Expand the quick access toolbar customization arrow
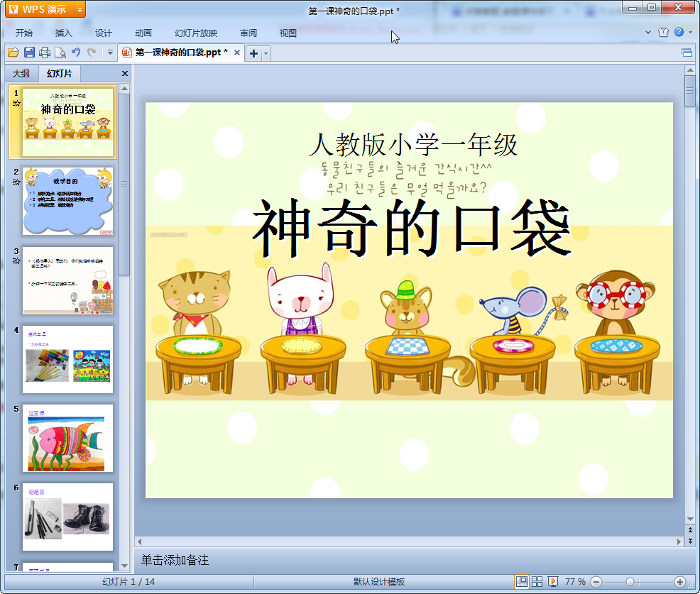The image size is (700, 594). point(110,53)
